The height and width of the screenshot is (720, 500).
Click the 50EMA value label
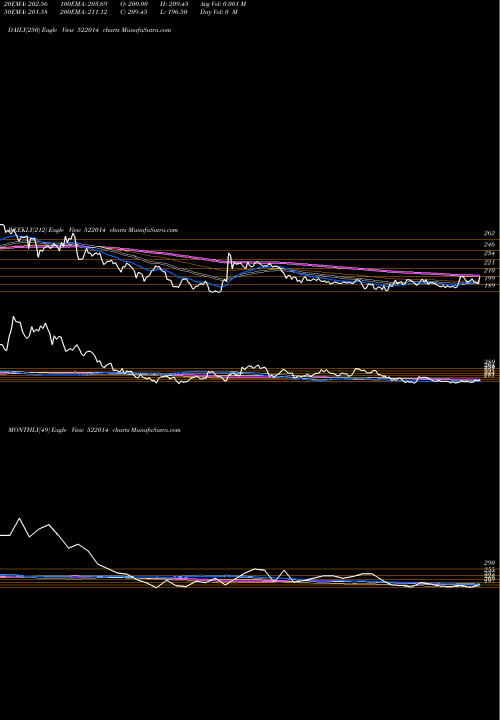[x=26, y=12]
